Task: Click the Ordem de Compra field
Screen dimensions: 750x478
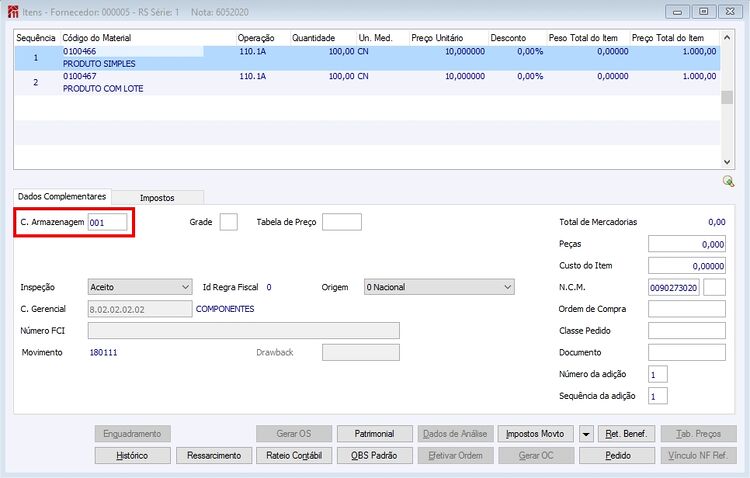Action: (686, 309)
